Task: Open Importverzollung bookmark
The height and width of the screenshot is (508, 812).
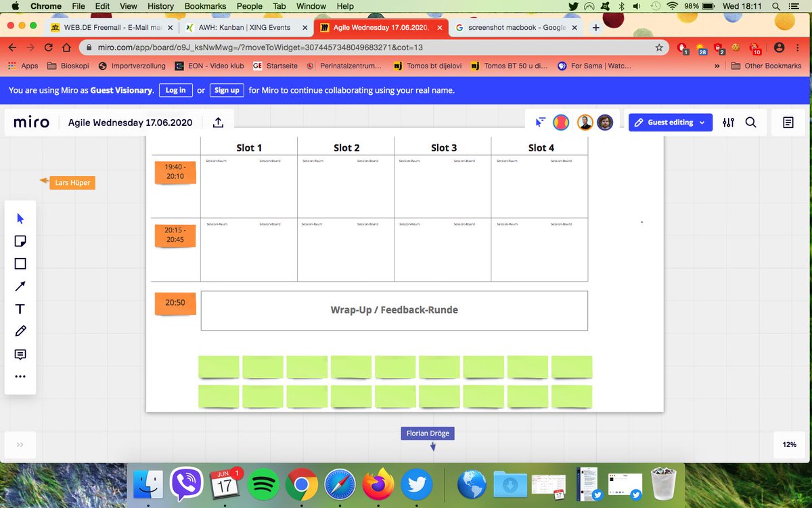Action: tap(132, 66)
